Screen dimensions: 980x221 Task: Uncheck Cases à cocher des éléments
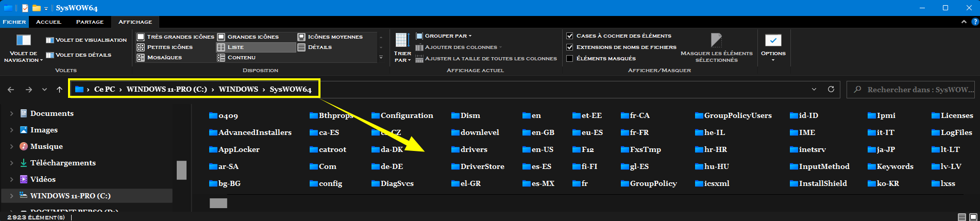(570, 36)
